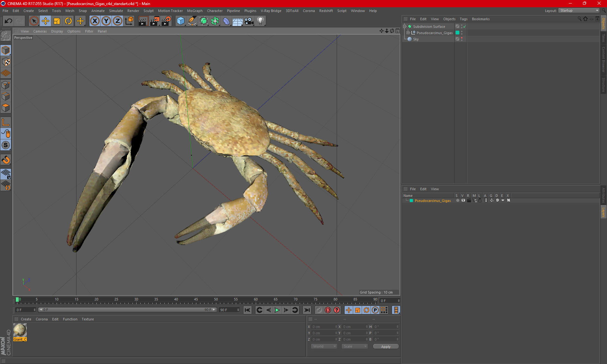607x364 pixels.
Task: Open the Array modeling objects
Action: tap(215, 21)
